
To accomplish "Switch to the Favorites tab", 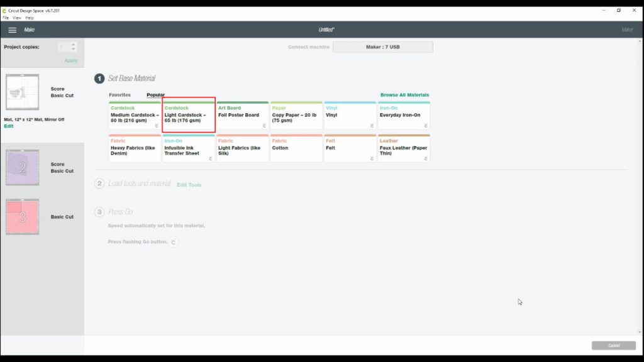I will (x=119, y=95).
